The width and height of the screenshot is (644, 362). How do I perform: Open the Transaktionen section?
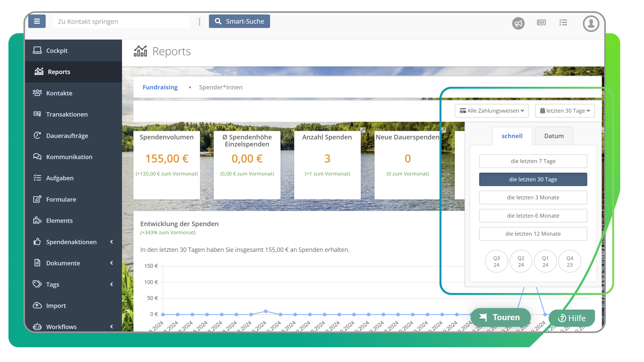[67, 114]
